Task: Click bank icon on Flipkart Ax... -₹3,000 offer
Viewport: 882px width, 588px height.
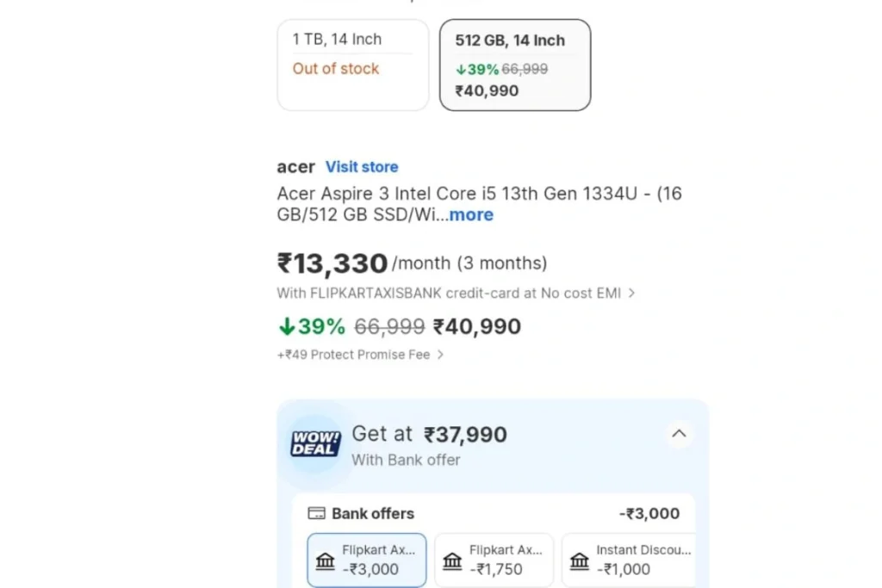Action: (x=325, y=560)
